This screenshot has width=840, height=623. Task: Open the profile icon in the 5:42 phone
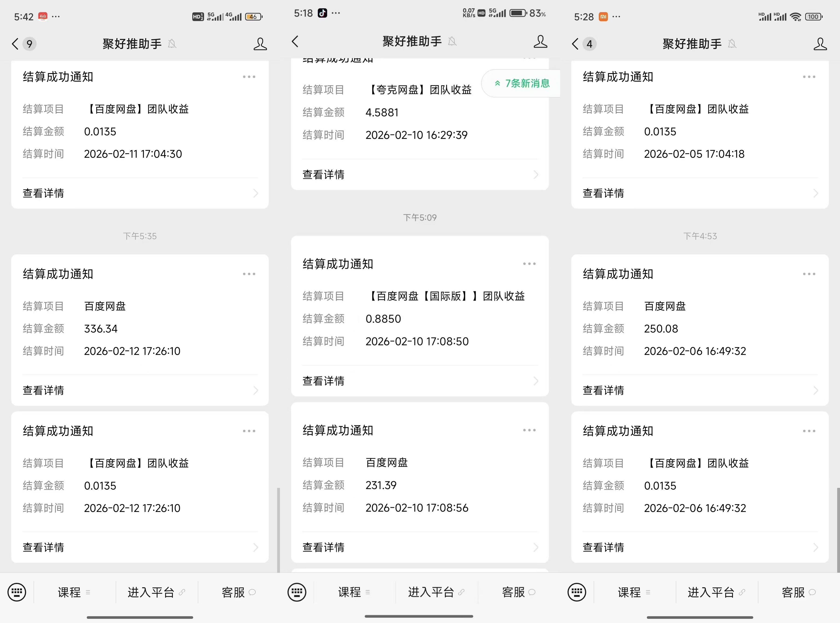(260, 44)
